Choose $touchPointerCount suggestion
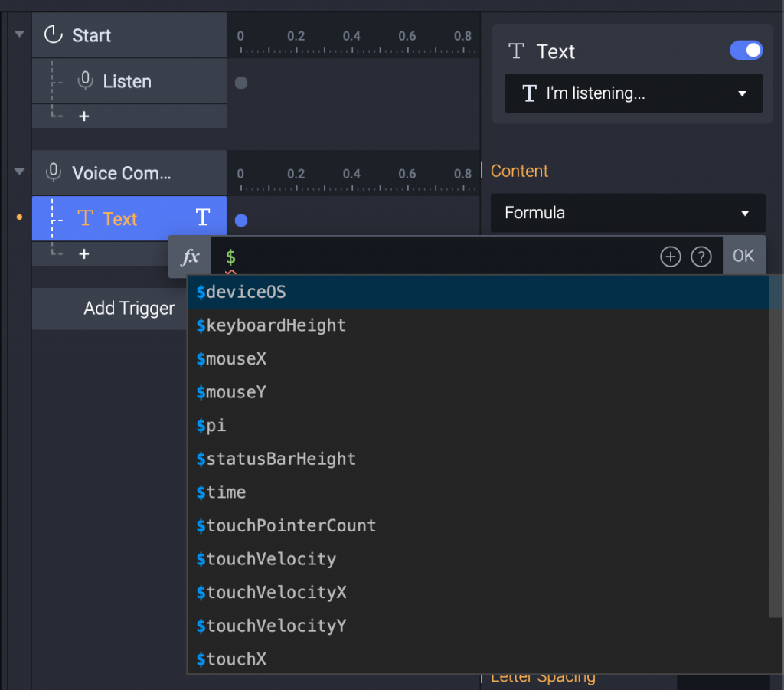The height and width of the screenshot is (690, 784). (286, 525)
